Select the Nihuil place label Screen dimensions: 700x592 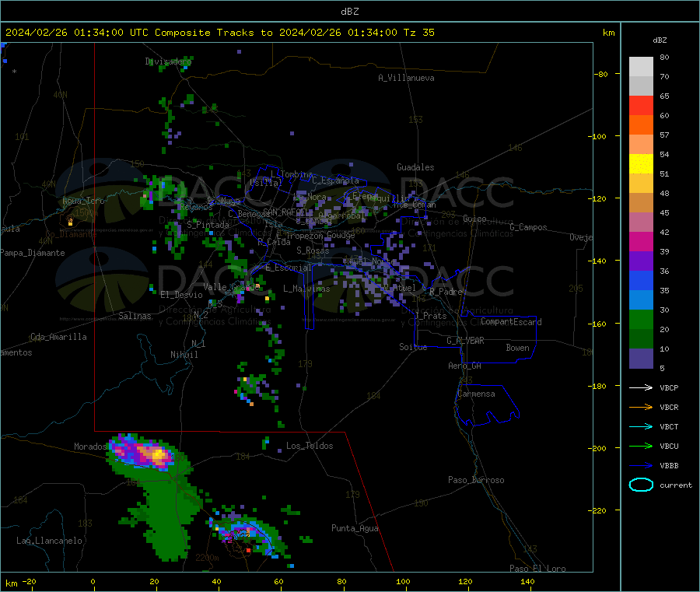(184, 355)
